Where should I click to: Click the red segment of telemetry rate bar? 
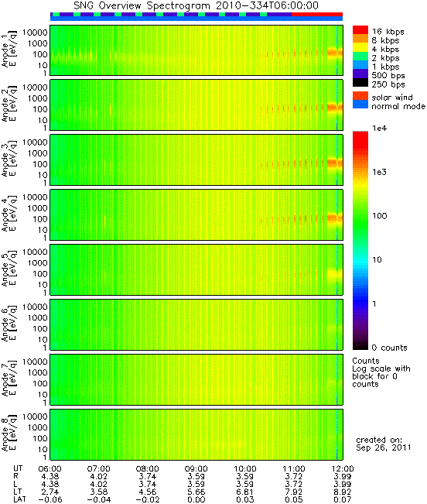pos(317,15)
